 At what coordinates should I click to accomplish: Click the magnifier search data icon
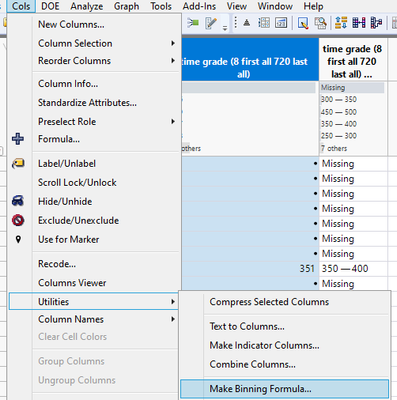320,23
